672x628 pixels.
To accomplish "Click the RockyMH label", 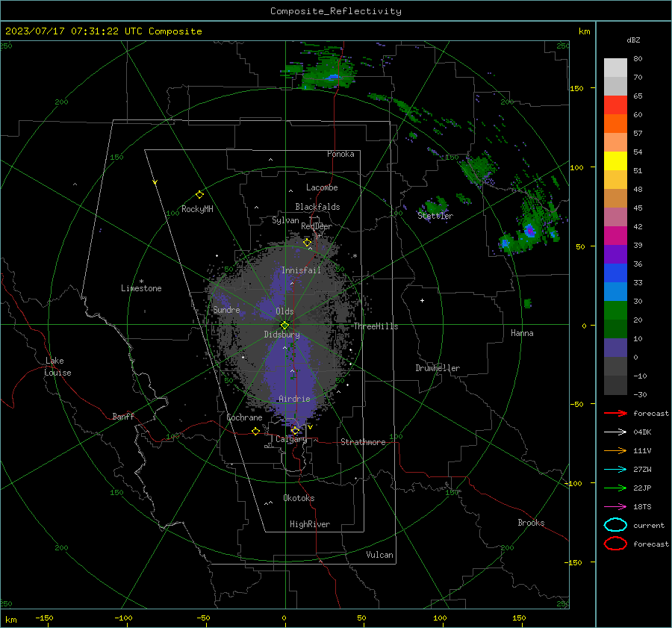I will 197,209.
